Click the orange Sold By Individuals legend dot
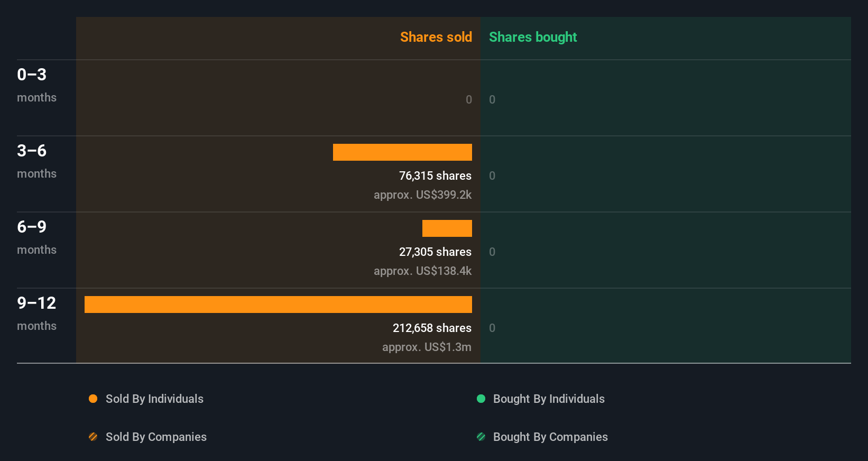 pos(93,399)
